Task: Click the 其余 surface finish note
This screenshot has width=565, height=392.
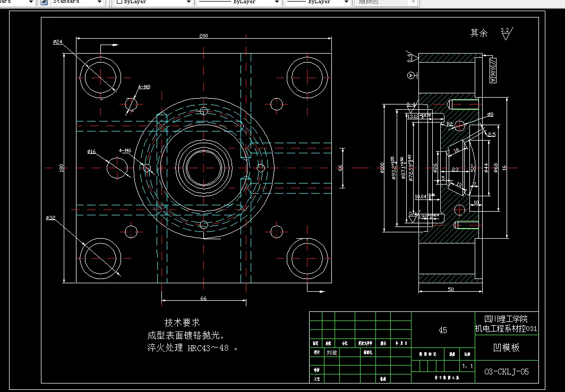Action: coord(479,33)
